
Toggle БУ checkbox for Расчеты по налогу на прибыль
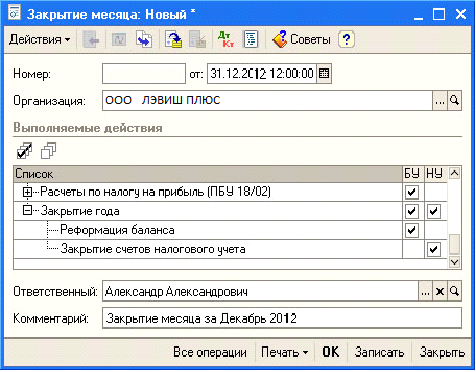(x=412, y=192)
